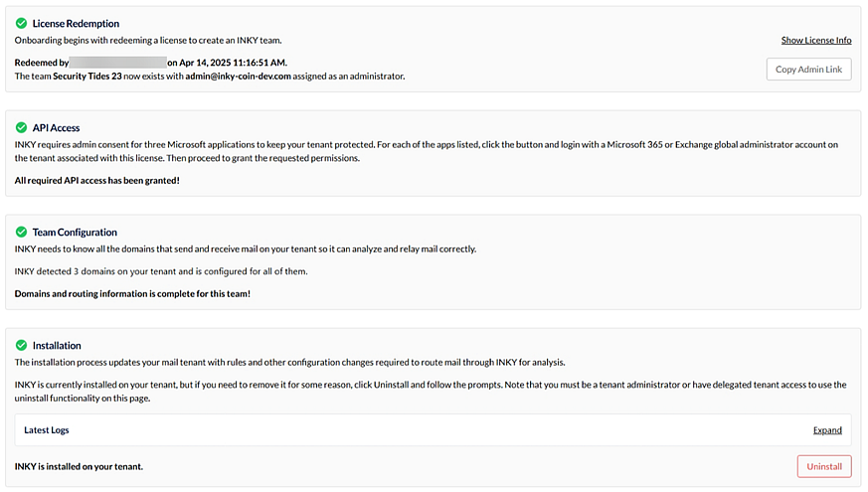Click the Installation green checkmark icon
The image size is (868, 492).
[x=21, y=346]
